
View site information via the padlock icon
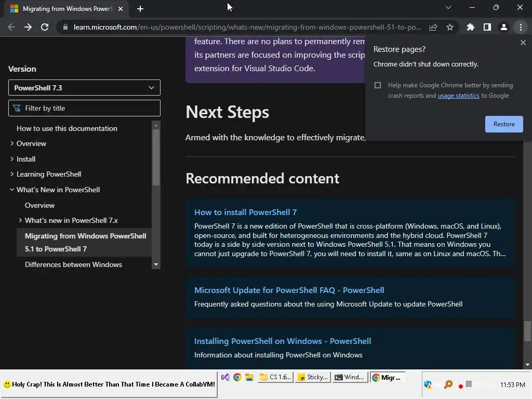click(x=65, y=27)
